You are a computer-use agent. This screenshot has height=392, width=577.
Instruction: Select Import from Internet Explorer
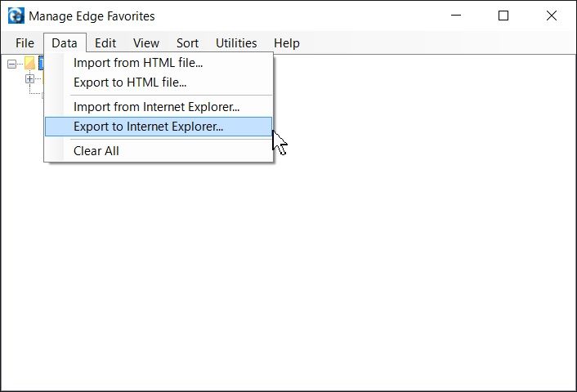pos(159,107)
